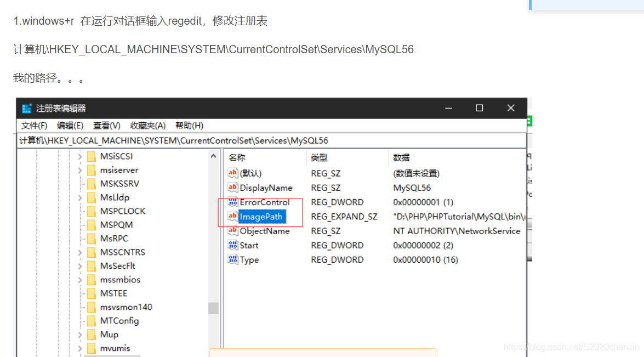The width and height of the screenshot is (644, 357).
Task: Expand the msiserver tree node
Action: [80, 170]
